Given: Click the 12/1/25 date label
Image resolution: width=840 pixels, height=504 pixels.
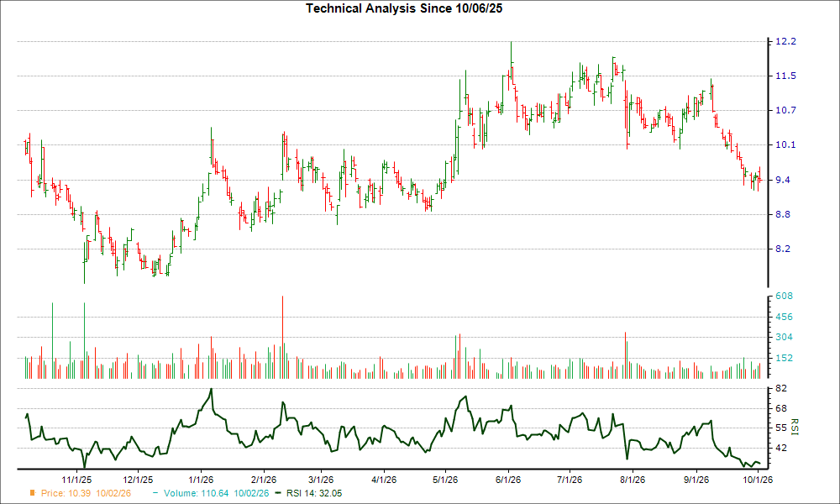Looking at the screenshot, I should coord(138,480).
